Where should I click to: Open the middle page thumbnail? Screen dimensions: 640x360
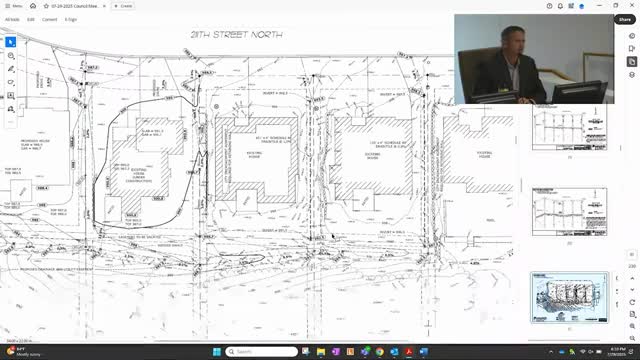[569, 212]
